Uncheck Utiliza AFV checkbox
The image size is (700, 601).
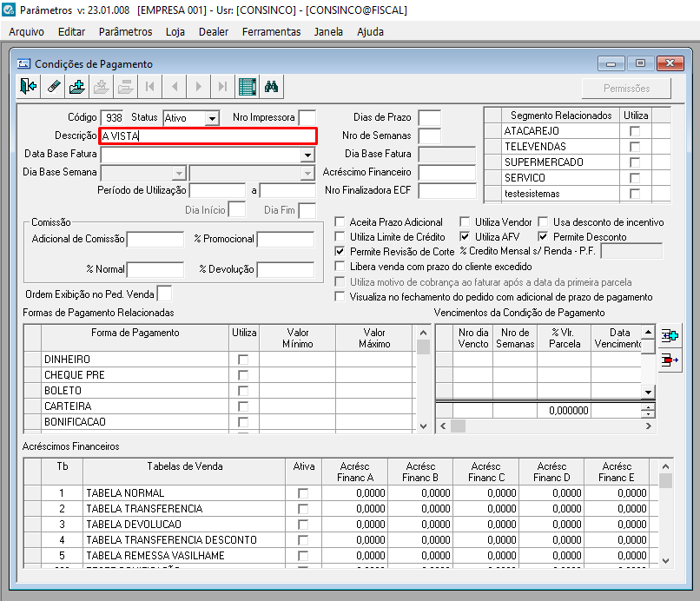465,236
